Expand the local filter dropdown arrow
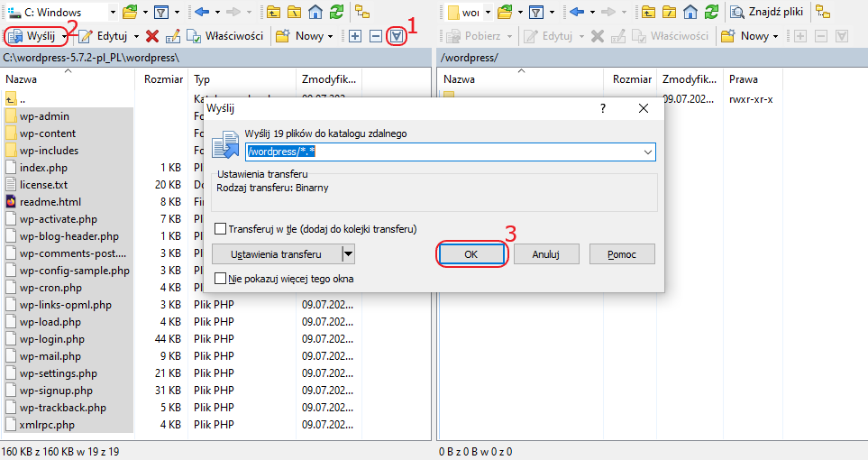Viewport: 868px width, 460px height. pyautogui.click(x=178, y=12)
